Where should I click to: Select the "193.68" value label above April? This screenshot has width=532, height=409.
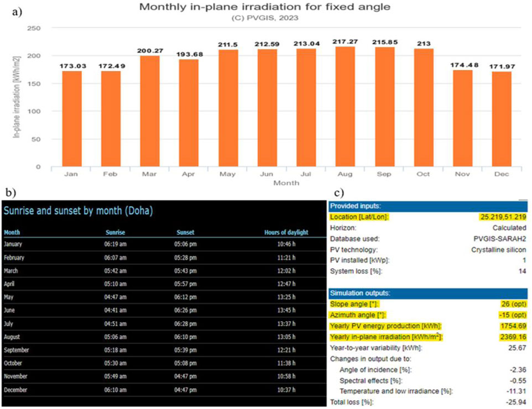tap(189, 54)
